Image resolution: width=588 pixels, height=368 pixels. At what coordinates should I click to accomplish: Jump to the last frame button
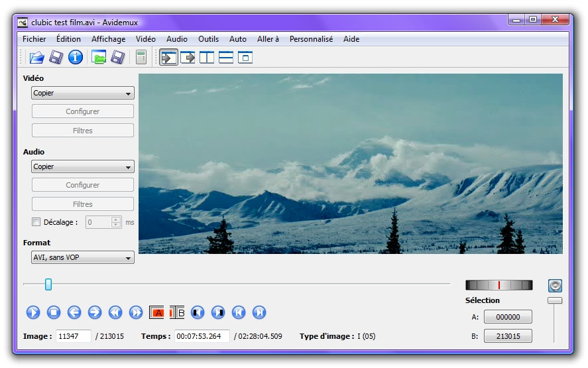pyautogui.click(x=259, y=312)
